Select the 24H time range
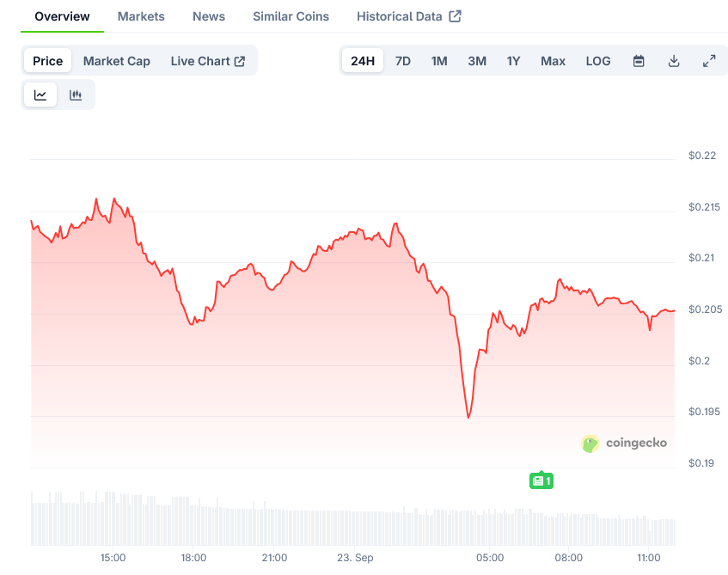The width and height of the screenshot is (728, 575). 363,61
